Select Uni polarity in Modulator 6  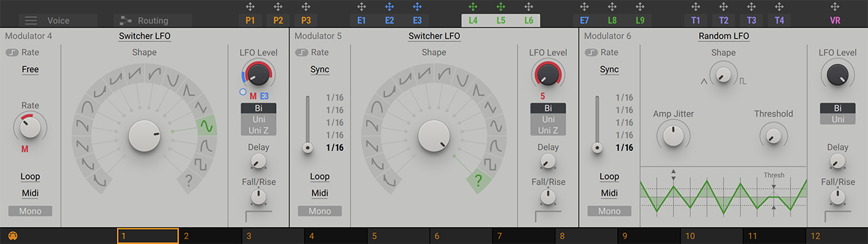tap(837, 119)
